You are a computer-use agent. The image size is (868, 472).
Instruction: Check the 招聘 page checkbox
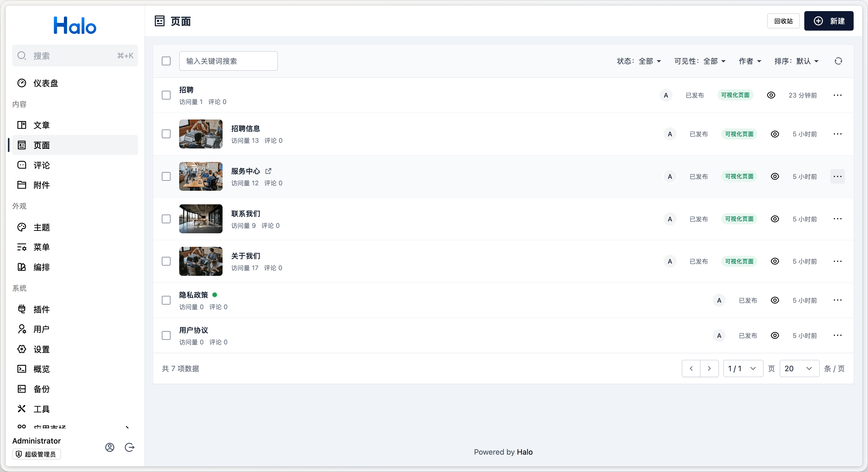(x=166, y=95)
